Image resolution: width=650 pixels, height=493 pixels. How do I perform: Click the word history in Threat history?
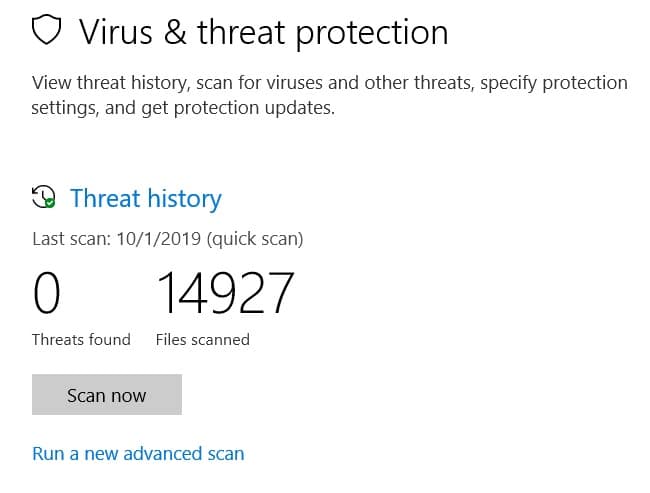[x=184, y=198]
